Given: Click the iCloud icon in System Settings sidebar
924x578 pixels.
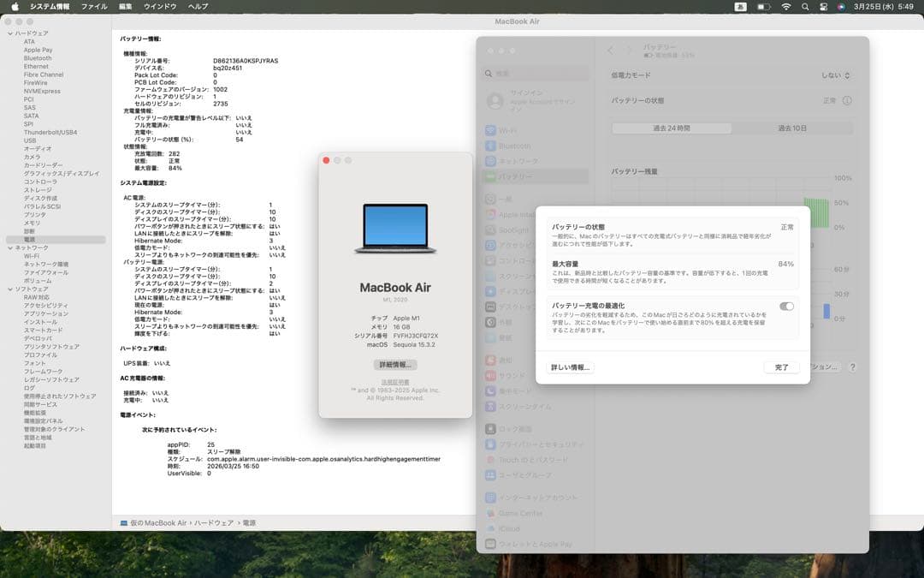Looking at the screenshot, I should coord(490,528).
